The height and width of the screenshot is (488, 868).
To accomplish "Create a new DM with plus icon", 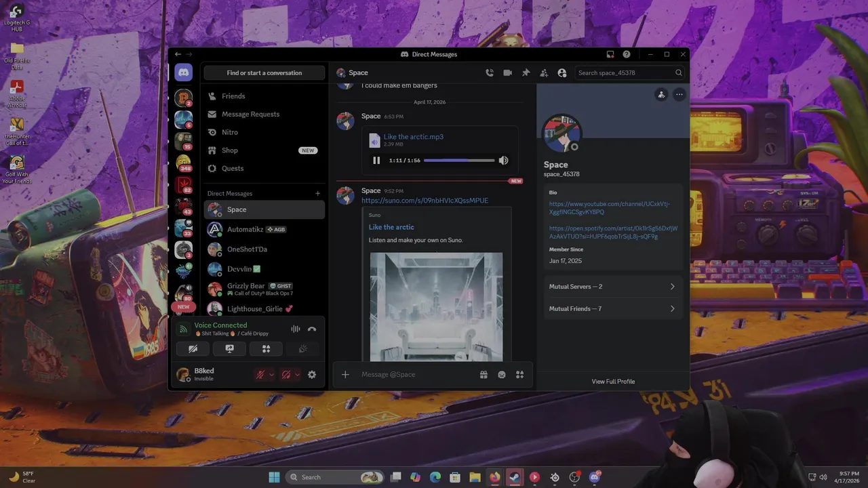I will click(x=317, y=193).
